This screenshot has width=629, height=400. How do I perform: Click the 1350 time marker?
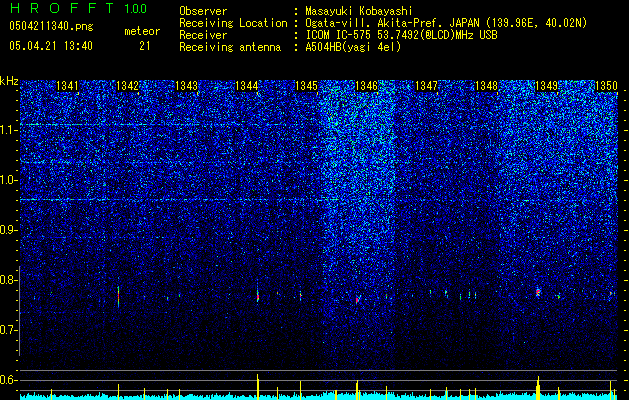pyautogui.click(x=606, y=86)
